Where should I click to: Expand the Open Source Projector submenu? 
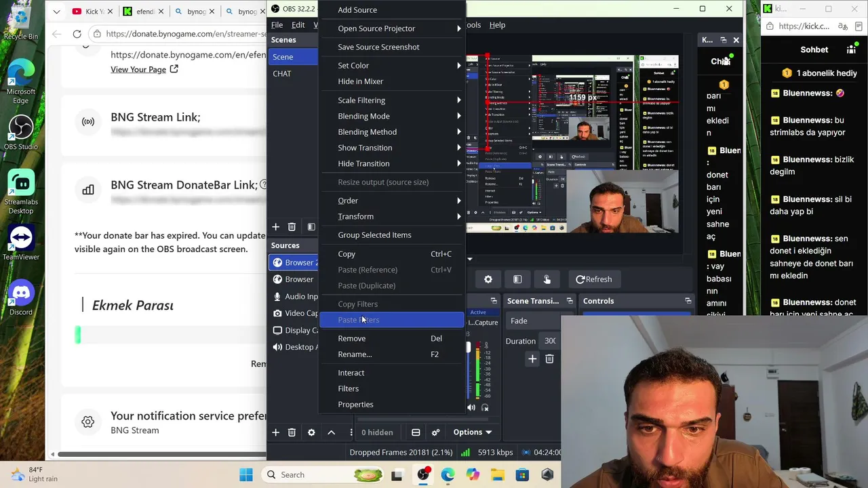click(x=392, y=28)
